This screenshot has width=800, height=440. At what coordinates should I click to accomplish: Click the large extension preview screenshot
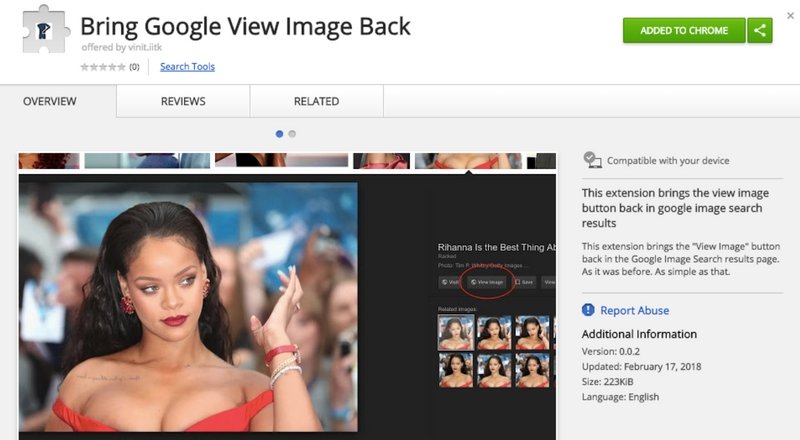(x=287, y=296)
